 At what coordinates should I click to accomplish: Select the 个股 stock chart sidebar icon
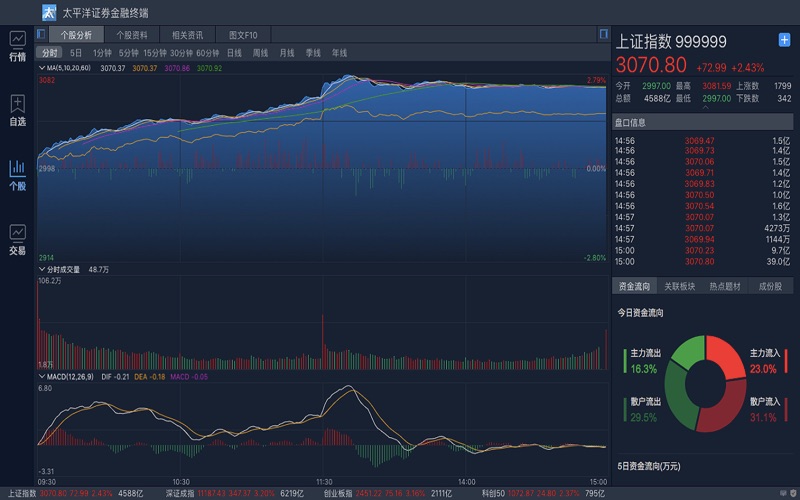coord(17,174)
